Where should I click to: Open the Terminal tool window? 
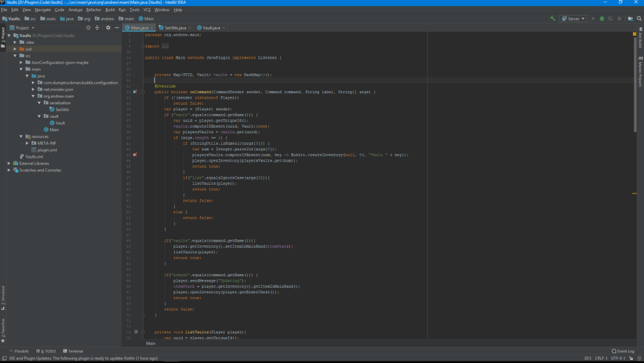73,351
